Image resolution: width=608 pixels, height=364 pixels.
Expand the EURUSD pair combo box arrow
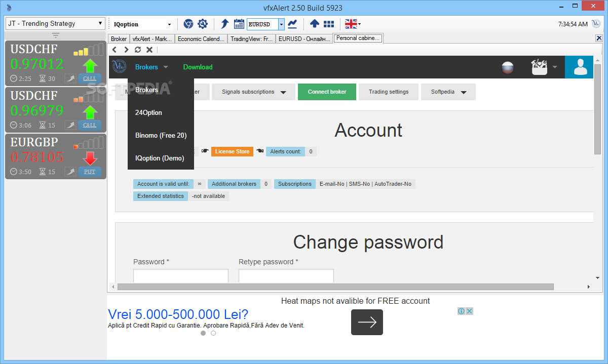pyautogui.click(x=282, y=24)
